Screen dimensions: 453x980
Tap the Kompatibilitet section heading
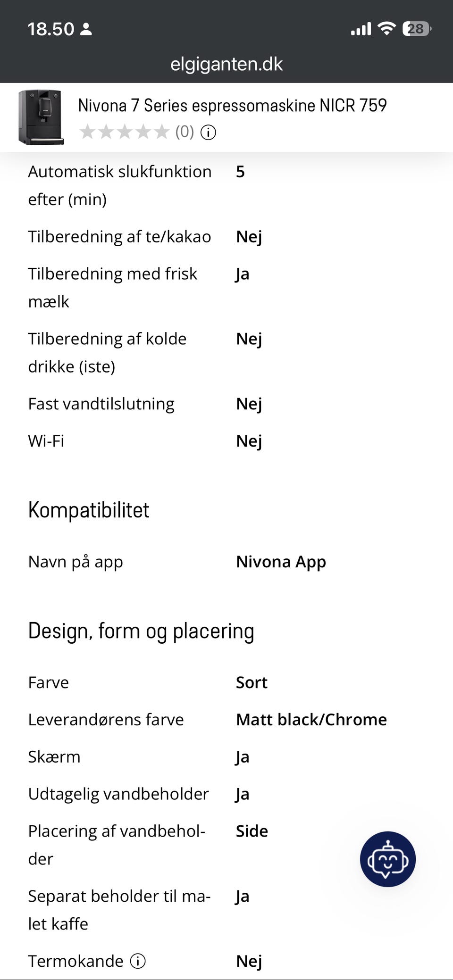click(89, 510)
